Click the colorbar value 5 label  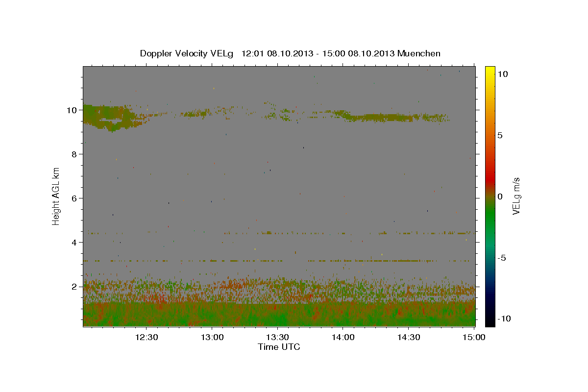point(500,135)
